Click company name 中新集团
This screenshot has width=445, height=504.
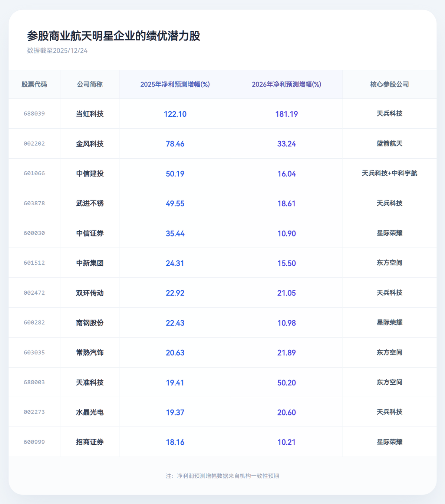pyautogui.click(x=90, y=263)
